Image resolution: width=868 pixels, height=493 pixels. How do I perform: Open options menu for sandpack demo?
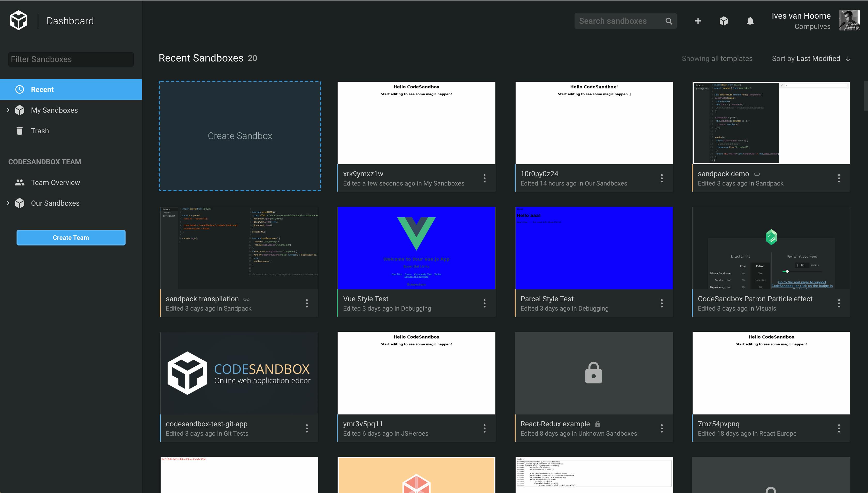(x=839, y=178)
